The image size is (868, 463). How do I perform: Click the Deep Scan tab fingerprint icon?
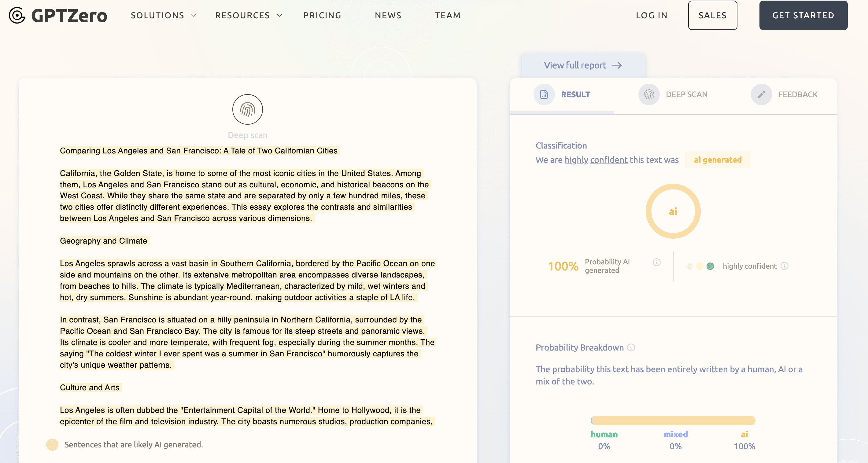pos(649,94)
